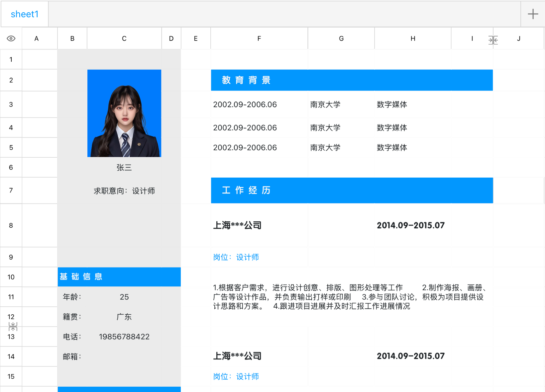Select 上海***公司 in row 8
Screen dimensions: 545x392
237,225
